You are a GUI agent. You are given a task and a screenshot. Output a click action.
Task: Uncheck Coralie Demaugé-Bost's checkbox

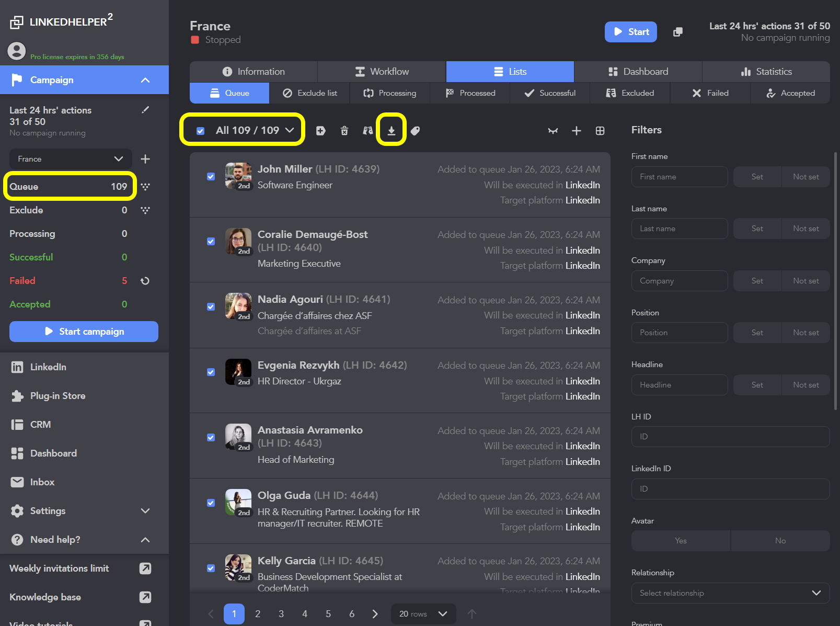211,242
